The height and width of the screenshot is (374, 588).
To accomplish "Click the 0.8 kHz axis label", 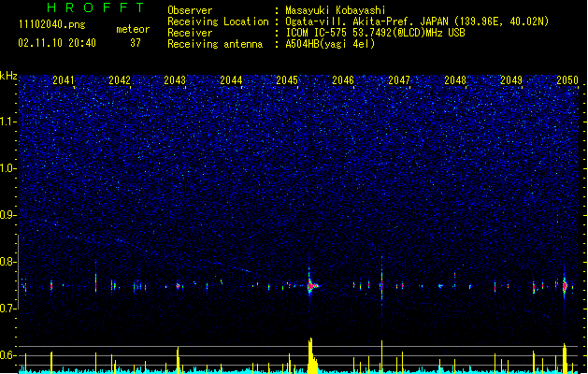I will tap(8, 262).
